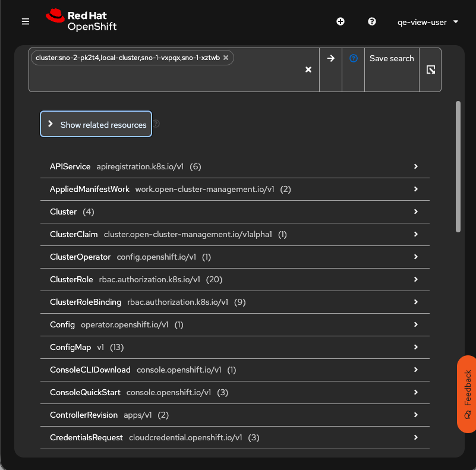Clear all search input filters
The image size is (476, 470).
(308, 70)
